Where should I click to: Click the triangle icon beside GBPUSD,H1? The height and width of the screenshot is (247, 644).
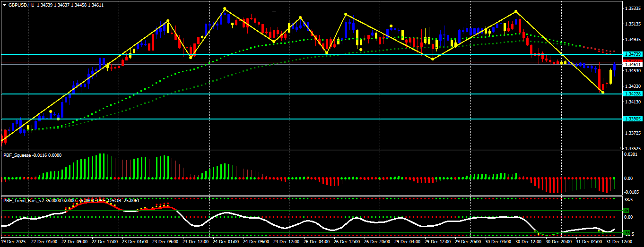pos(4,5)
